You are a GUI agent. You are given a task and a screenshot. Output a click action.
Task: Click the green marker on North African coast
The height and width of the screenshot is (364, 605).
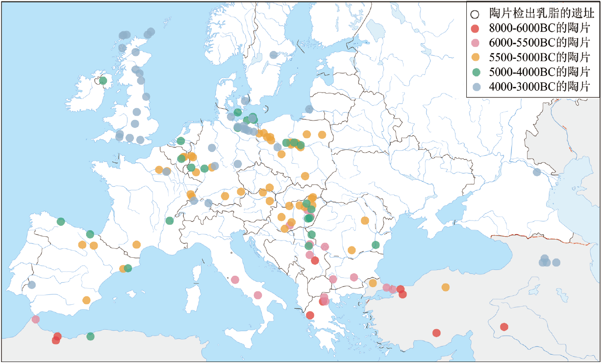(90, 337)
